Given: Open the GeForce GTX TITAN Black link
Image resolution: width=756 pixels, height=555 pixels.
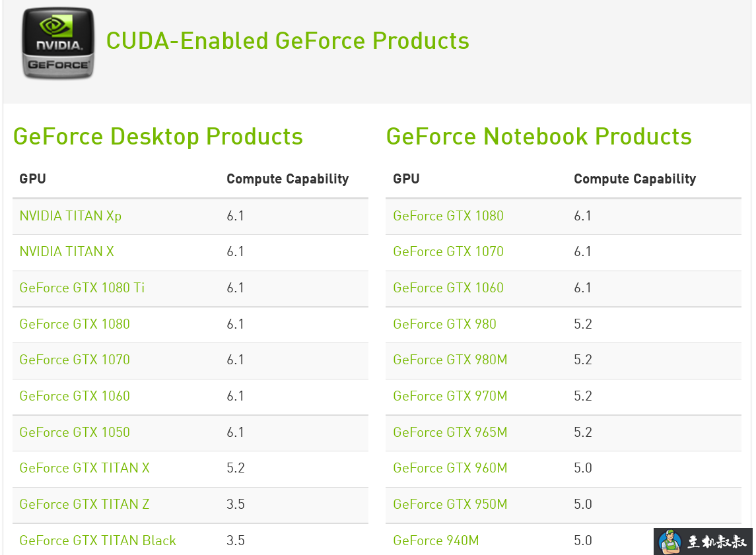Looking at the screenshot, I should (98, 540).
